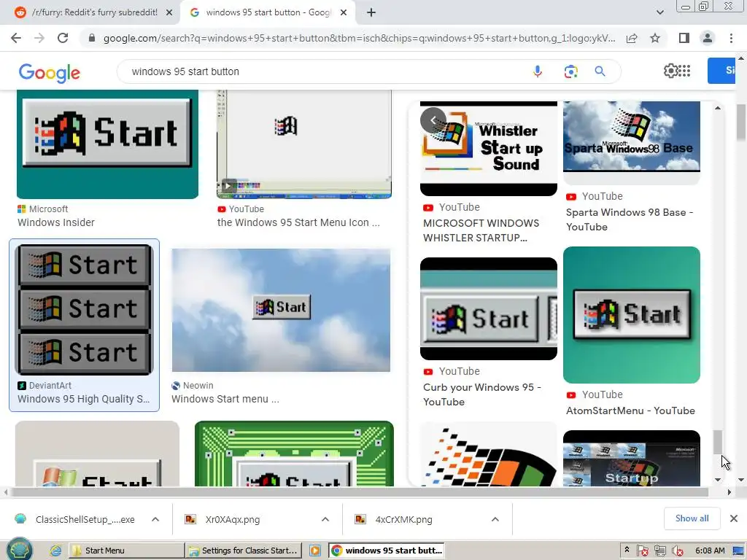Launch Internet Explorer from taskbar
This screenshot has height=560, width=747.
pos(55,551)
